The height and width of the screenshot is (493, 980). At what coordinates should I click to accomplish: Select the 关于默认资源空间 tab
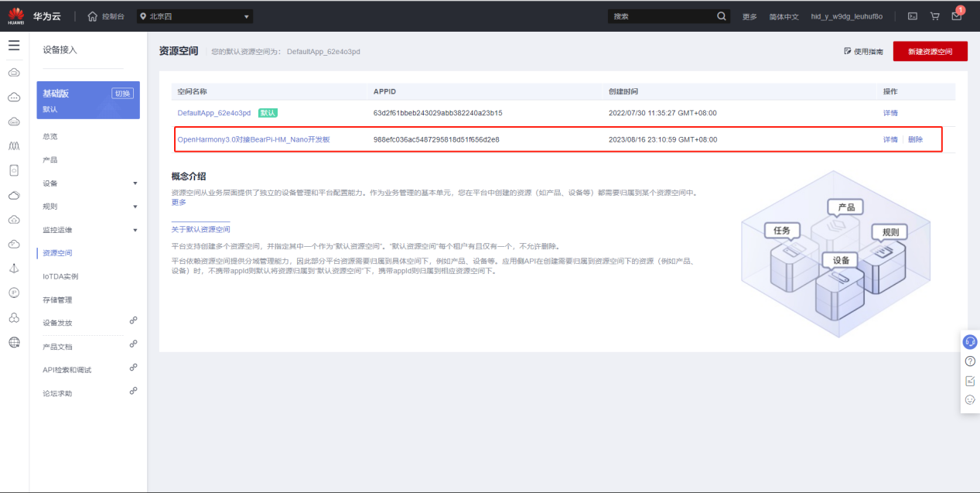click(x=200, y=229)
